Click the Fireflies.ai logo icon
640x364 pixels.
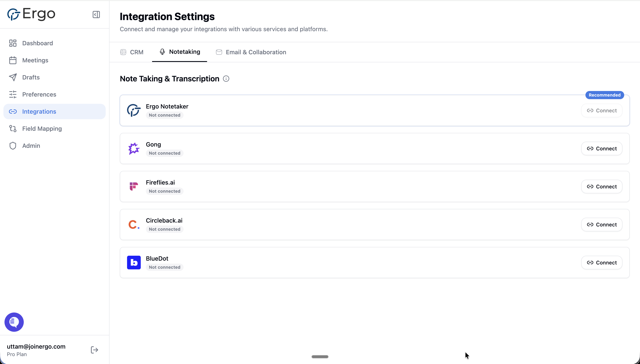pyautogui.click(x=134, y=186)
